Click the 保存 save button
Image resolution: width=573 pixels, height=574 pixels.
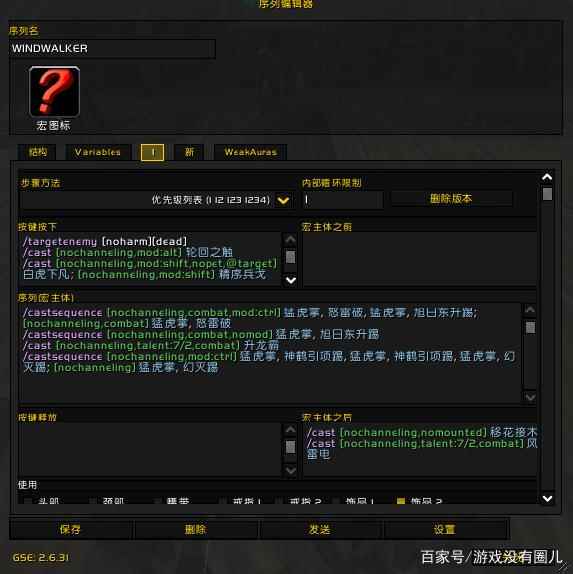tap(70, 529)
